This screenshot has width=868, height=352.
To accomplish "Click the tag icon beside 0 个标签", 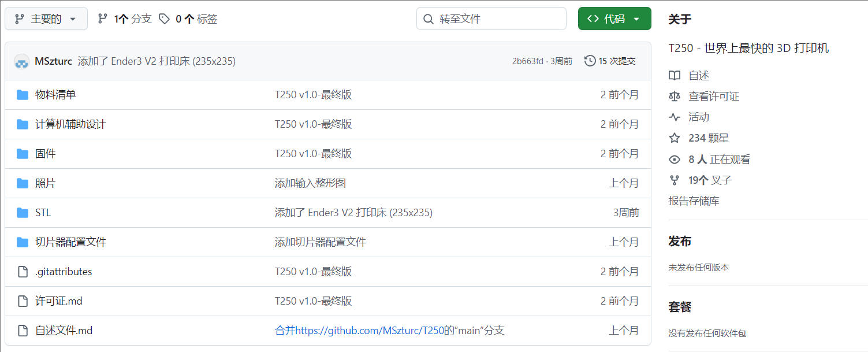I will coord(165,19).
